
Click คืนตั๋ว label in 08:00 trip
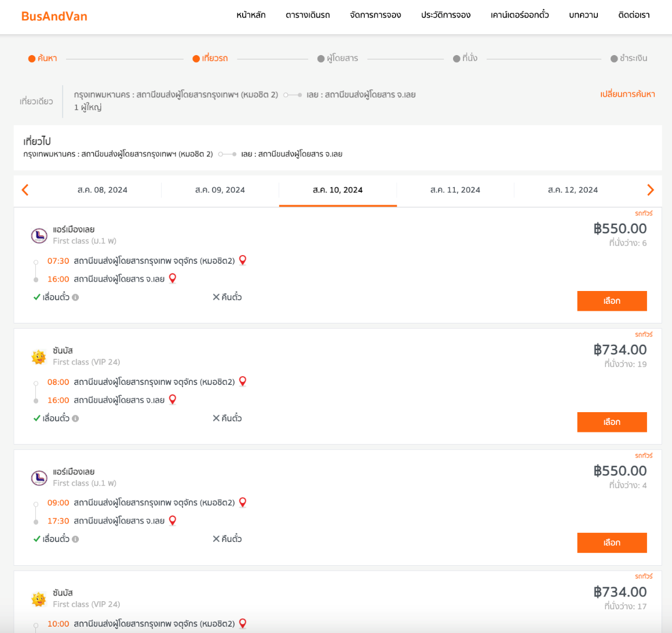(x=232, y=418)
